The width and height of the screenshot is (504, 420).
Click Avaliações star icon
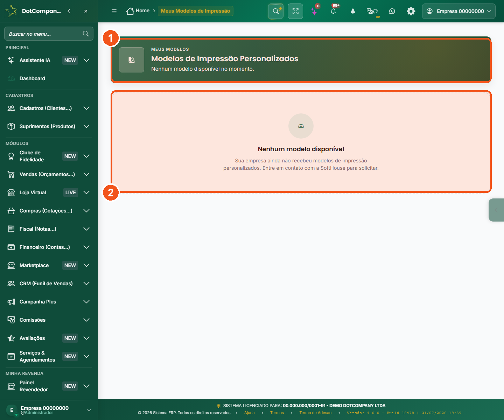(11, 338)
